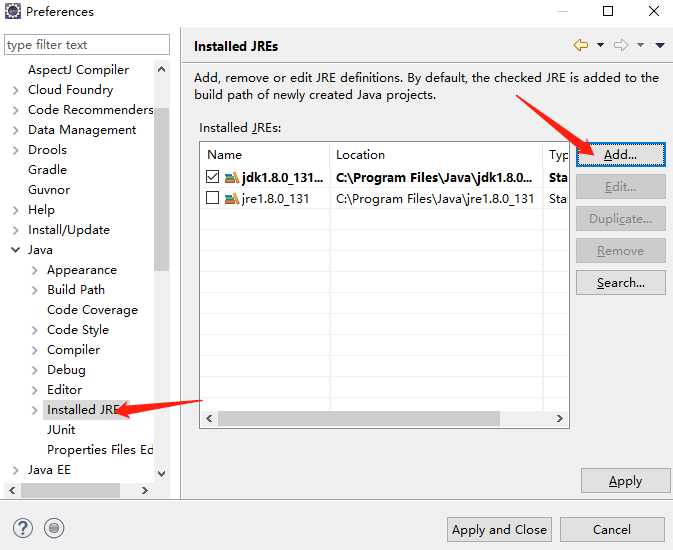Expand the Editor node under Java
The width and height of the screenshot is (673, 550).
[x=35, y=390]
